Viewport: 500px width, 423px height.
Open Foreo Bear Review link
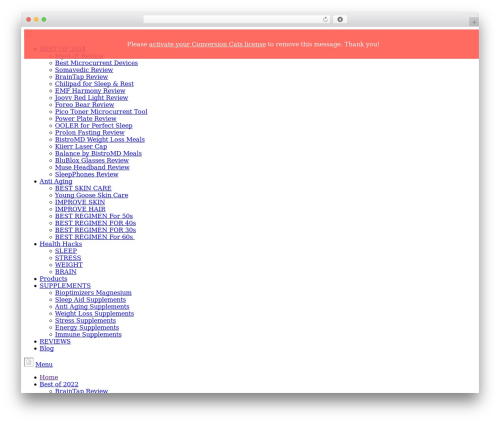(84, 105)
